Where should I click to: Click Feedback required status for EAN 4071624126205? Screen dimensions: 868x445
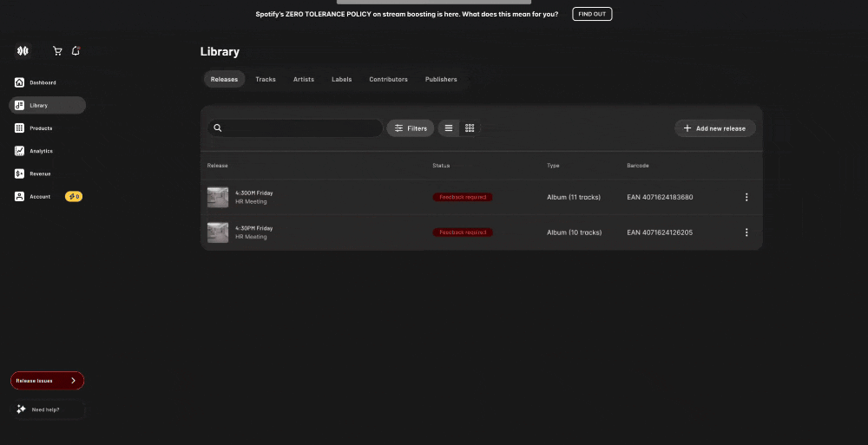coord(463,232)
